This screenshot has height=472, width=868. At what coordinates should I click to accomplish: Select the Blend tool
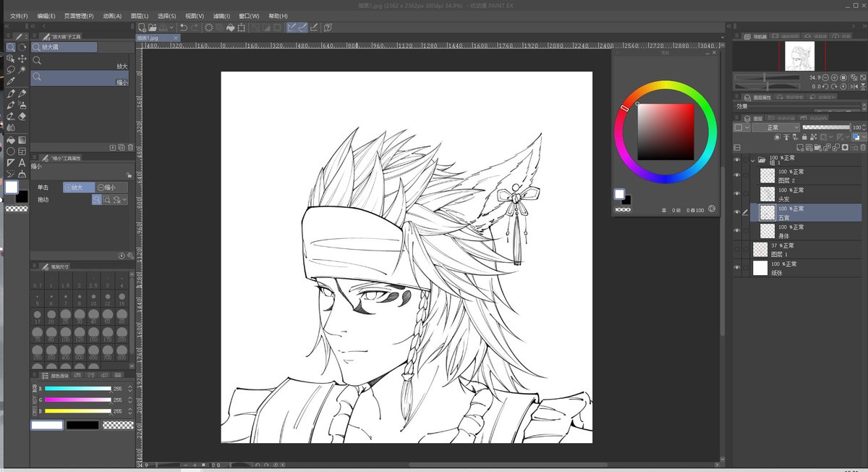click(11, 127)
